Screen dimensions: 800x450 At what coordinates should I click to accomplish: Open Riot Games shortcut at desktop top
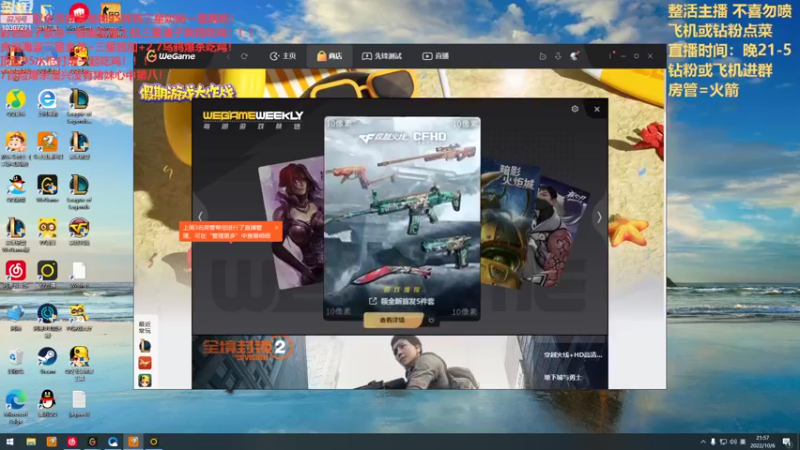79,14
